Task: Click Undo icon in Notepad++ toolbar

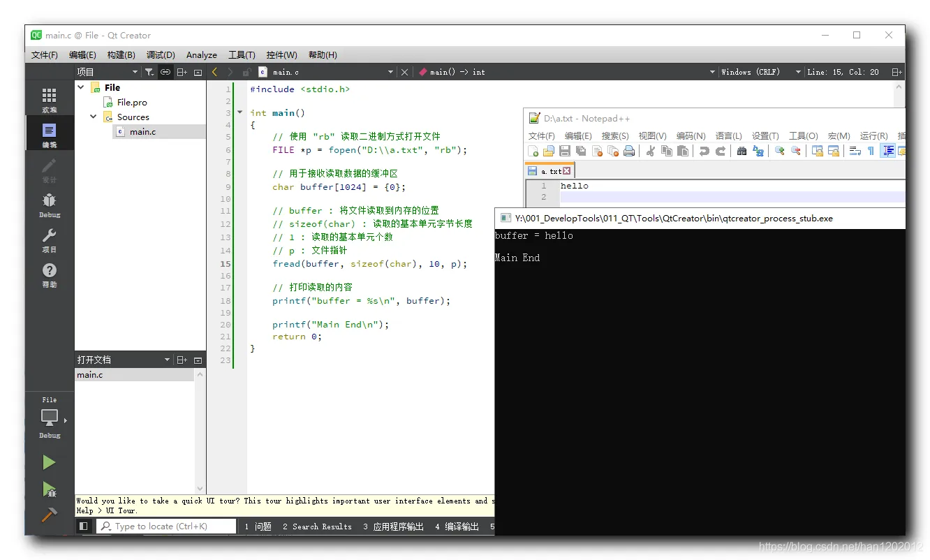Action: click(x=704, y=151)
